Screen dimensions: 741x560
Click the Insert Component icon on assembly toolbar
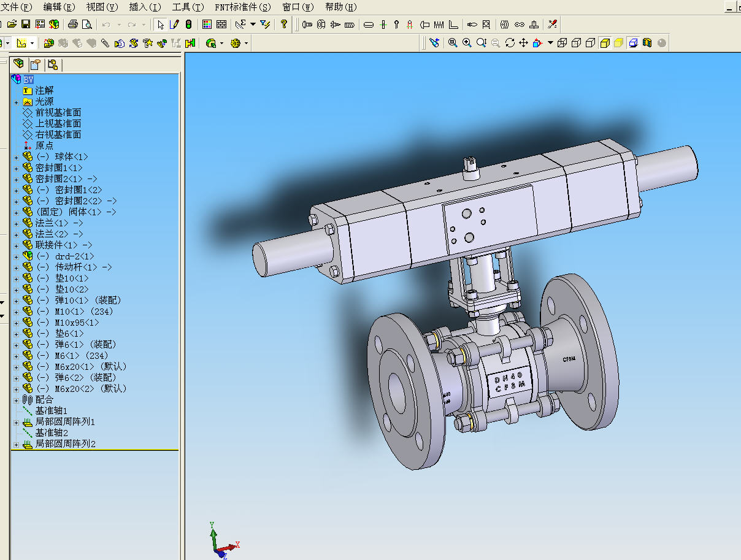(48, 43)
